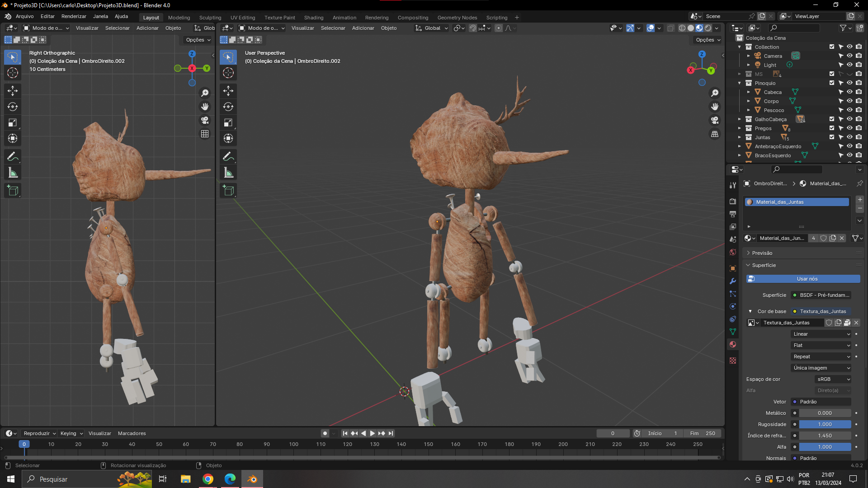Open the Renderizar menu

(x=74, y=16)
